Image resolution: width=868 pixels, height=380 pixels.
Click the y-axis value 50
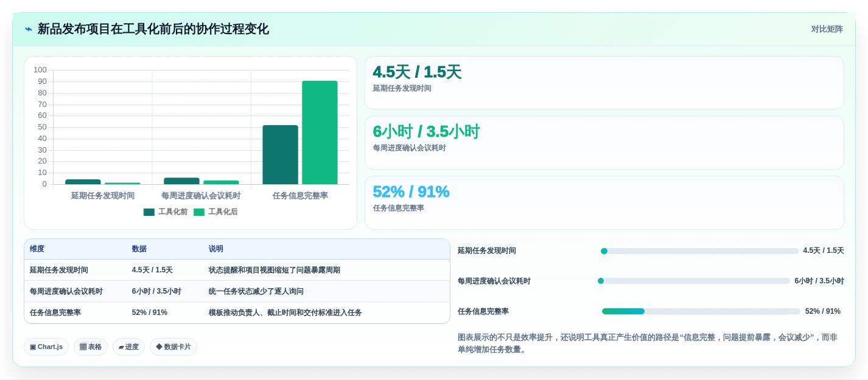click(43, 127)
